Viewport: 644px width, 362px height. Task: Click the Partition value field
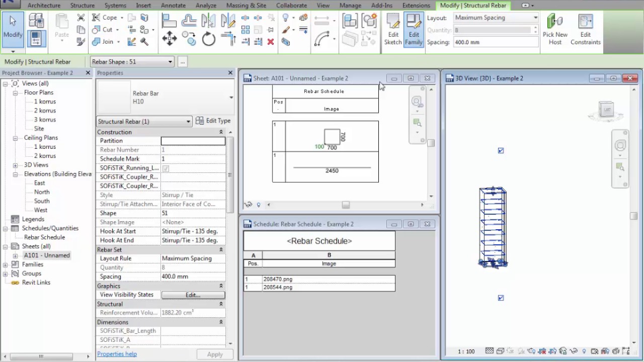tap(193, 141)
